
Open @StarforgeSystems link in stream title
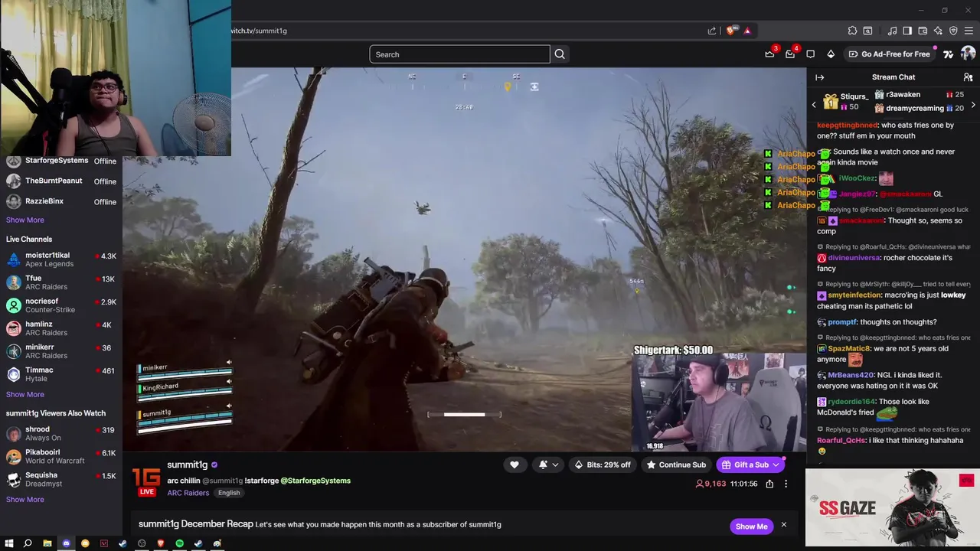pos(315,481)
